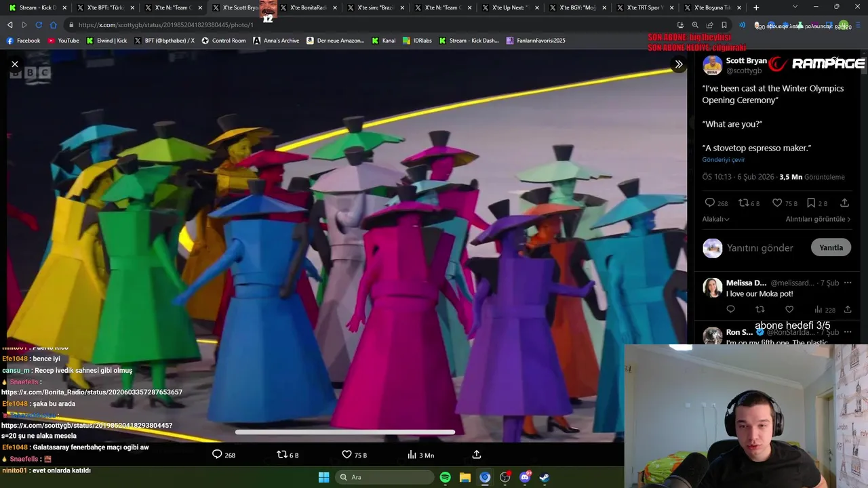Screen dimensions: 868x488
Task: Click 3,5 Mn Görüntüleme view count
Action: pyautogui.click(x=812, y=177)
